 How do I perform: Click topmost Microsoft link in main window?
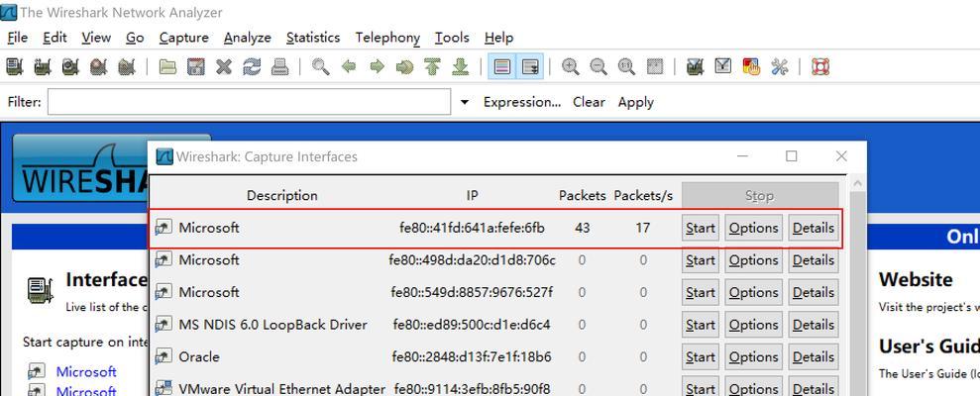(86, 371)
